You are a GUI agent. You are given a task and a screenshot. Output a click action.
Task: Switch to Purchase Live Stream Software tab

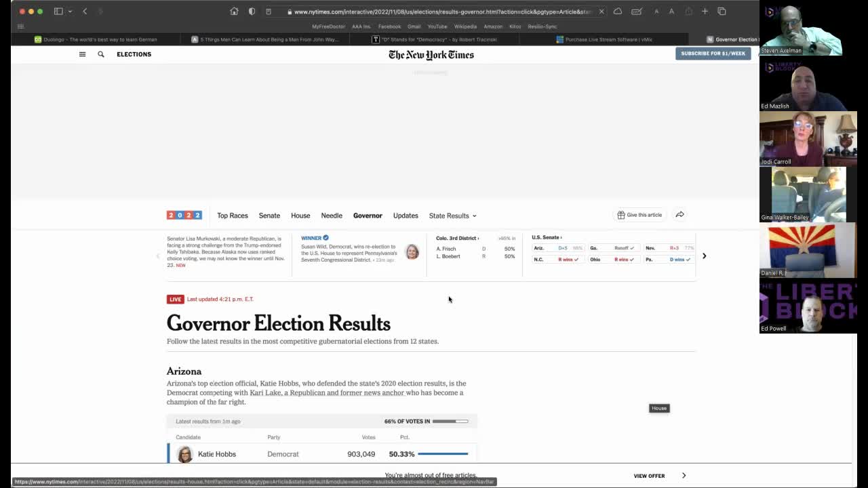click(x=604, y=39)
